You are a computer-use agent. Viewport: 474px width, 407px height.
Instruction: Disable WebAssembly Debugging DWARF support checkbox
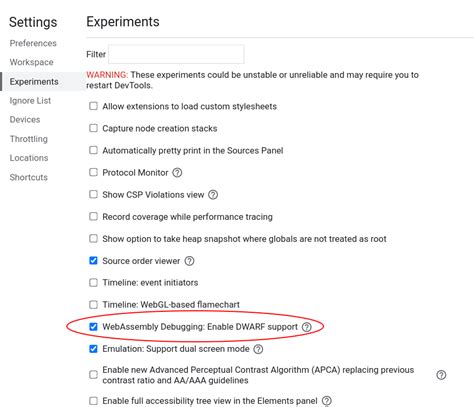[x=93, y=327]
